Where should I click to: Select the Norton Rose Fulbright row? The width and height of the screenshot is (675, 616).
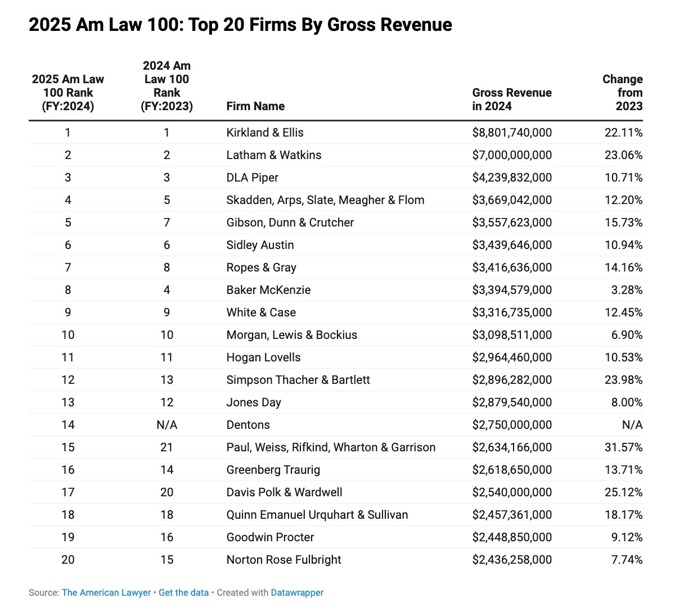pyautogui.click(x=283, y=560)
